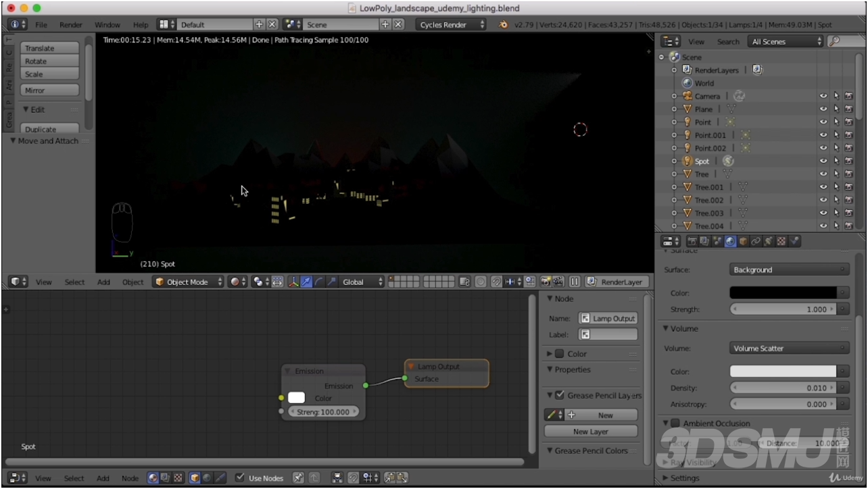Click the translate manipulator arrow icon
This screenshot has height=489, width=868.
click(306, 282)
